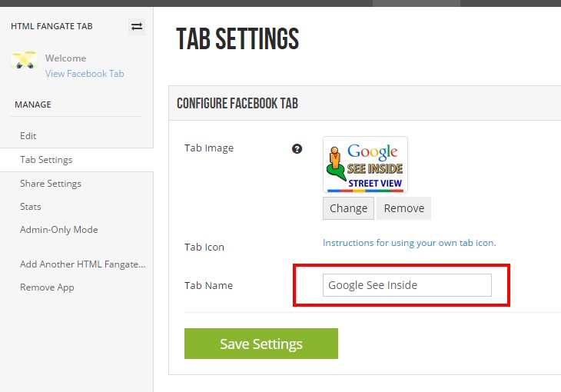
Task: Click the HTML Fangate Tab title
Action: 52,26
